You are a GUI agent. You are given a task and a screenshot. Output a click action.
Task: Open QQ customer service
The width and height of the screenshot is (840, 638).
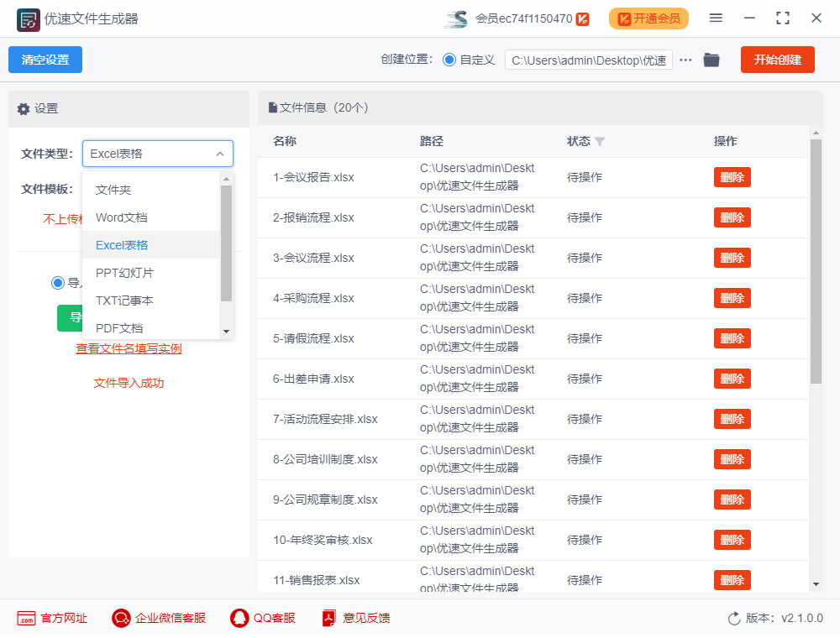pos(239,619)
